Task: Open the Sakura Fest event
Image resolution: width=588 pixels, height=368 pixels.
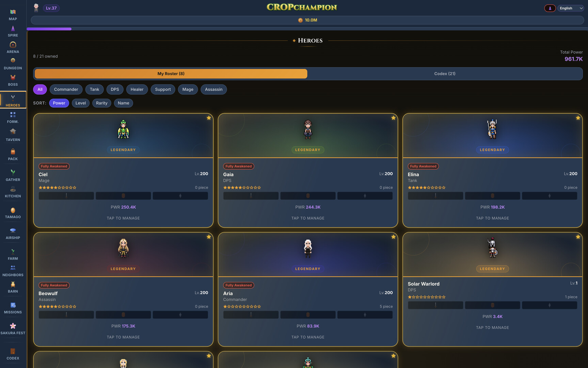Action: pyautogui.click(x=13, y=328)
